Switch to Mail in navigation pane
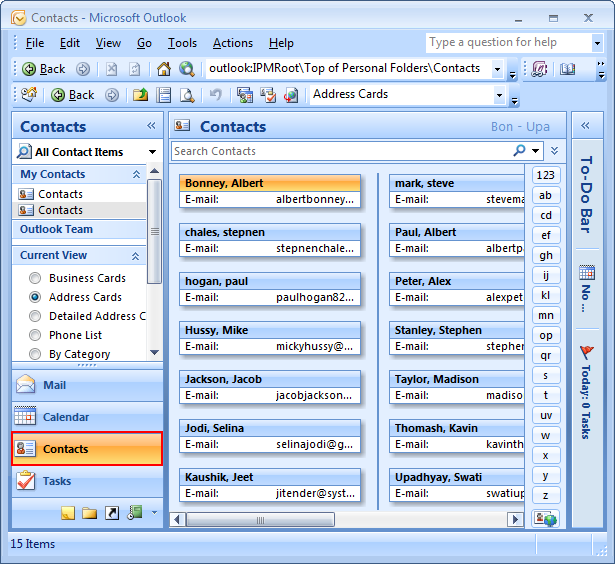This screenshot has height=564, width=615. (x=87, y=385)
